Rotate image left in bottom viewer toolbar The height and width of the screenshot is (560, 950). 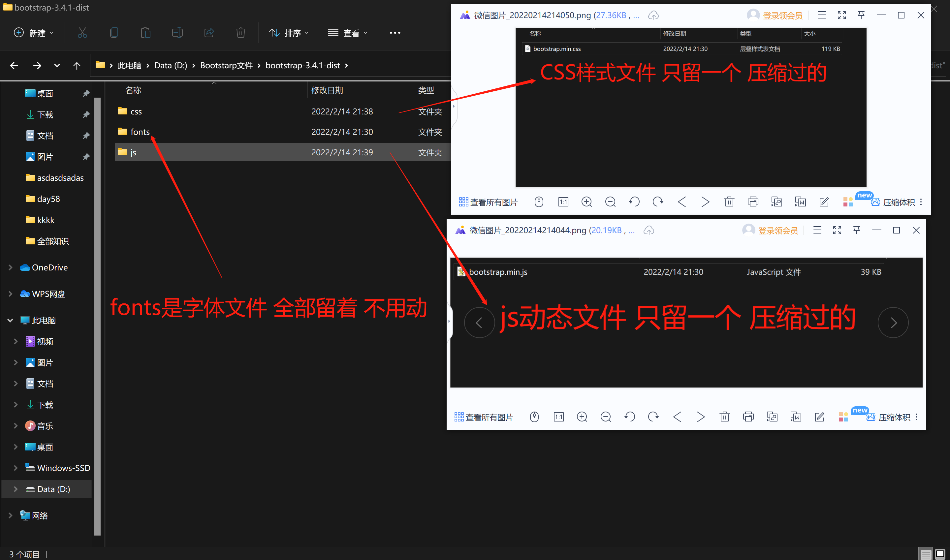tap(630, 417)
